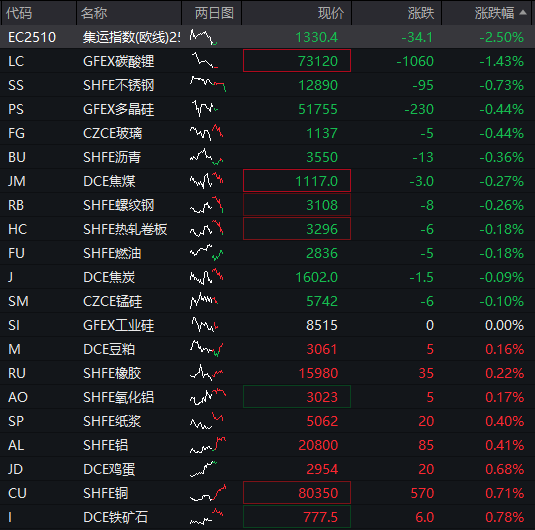Select SHFE橡胶 row name
535x530 pixels.
click(112, 373)
